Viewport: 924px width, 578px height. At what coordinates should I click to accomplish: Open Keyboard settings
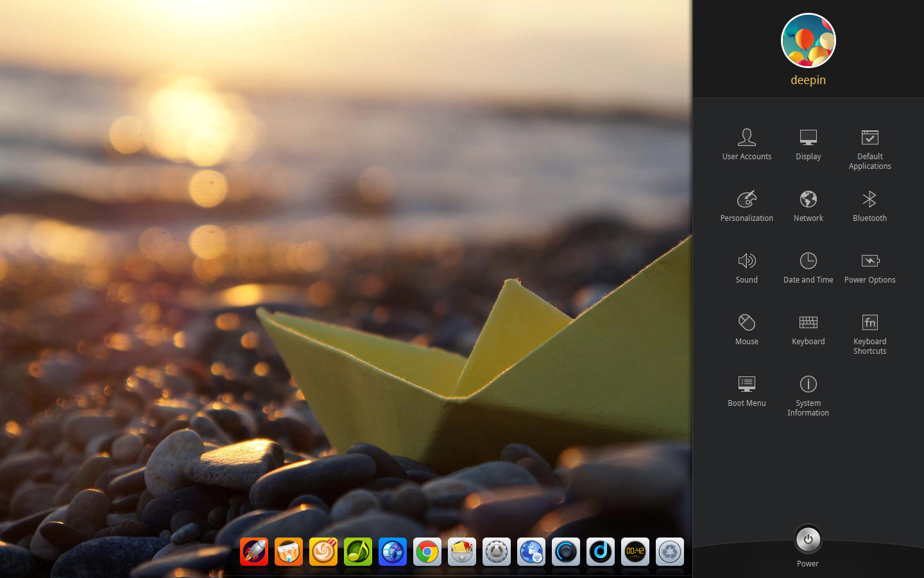tap(808, 329)
